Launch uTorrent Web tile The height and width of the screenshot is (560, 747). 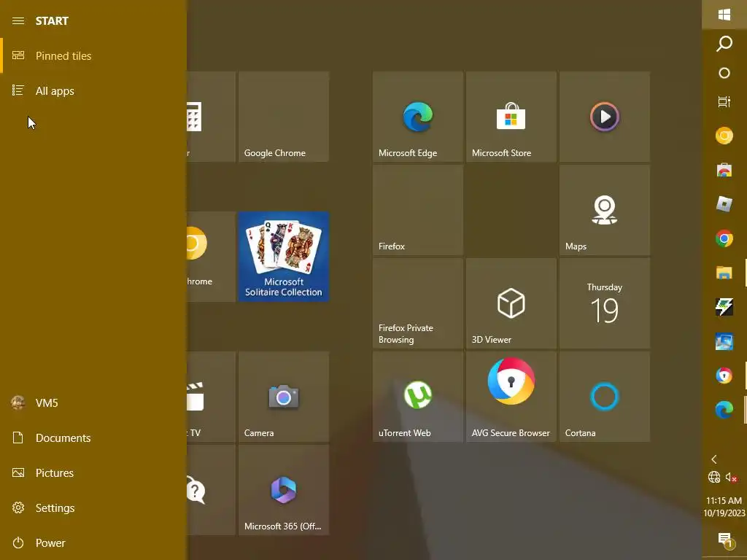pos(418,397)
